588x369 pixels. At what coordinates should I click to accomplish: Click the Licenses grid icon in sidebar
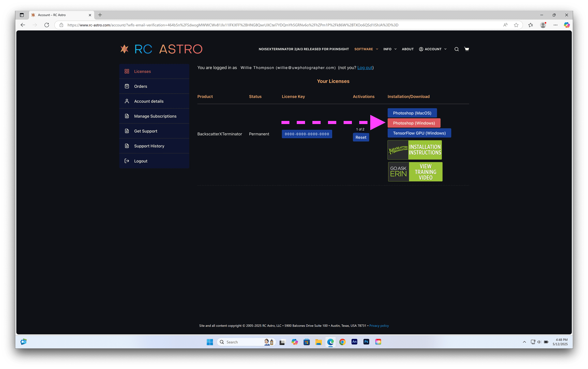tap(127, 71)
